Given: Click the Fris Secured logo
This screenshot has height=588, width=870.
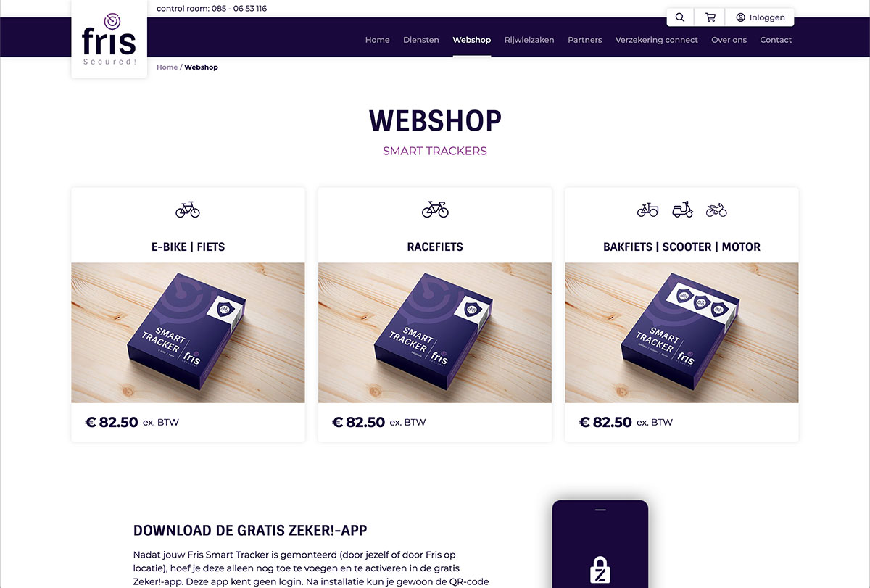Looking at the screenshot, I should 109,38.
